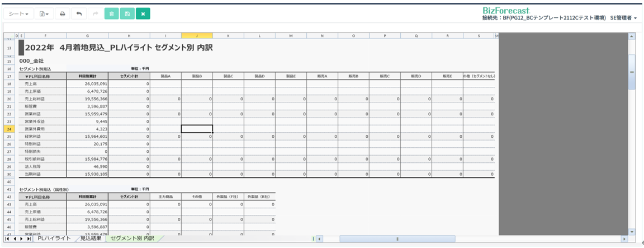The height and width of the screenshot is (248, 644).
Task: Open the シート dropdown menu
Action: pyautogui.click(x=18, y=13)
